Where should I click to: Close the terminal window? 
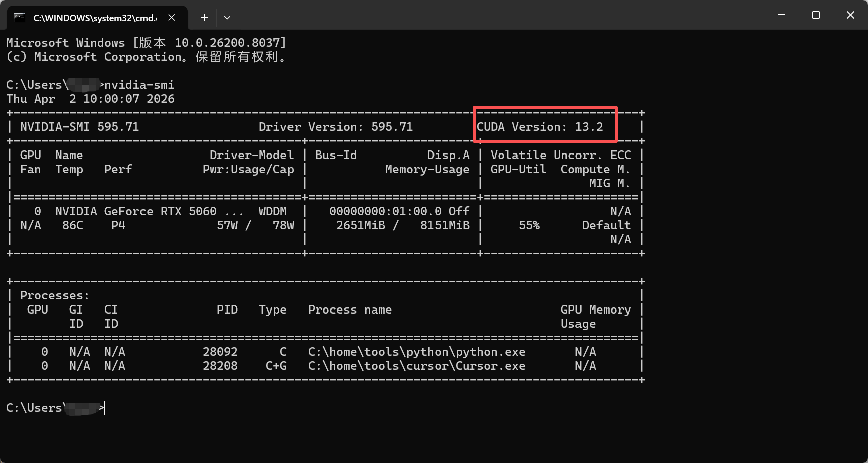850,15
